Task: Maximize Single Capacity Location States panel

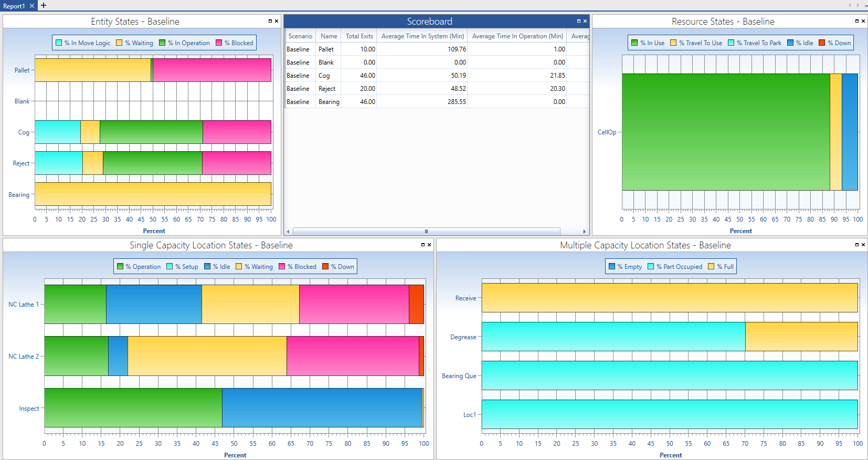Action: 423,245
